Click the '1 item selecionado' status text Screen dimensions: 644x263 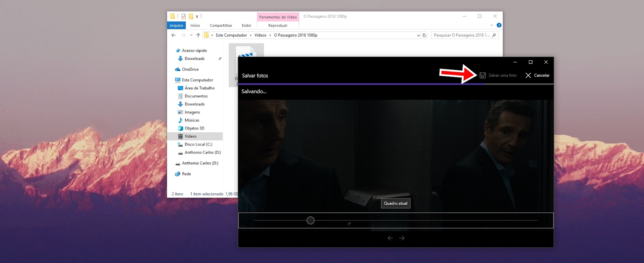(x=206, y=194)
